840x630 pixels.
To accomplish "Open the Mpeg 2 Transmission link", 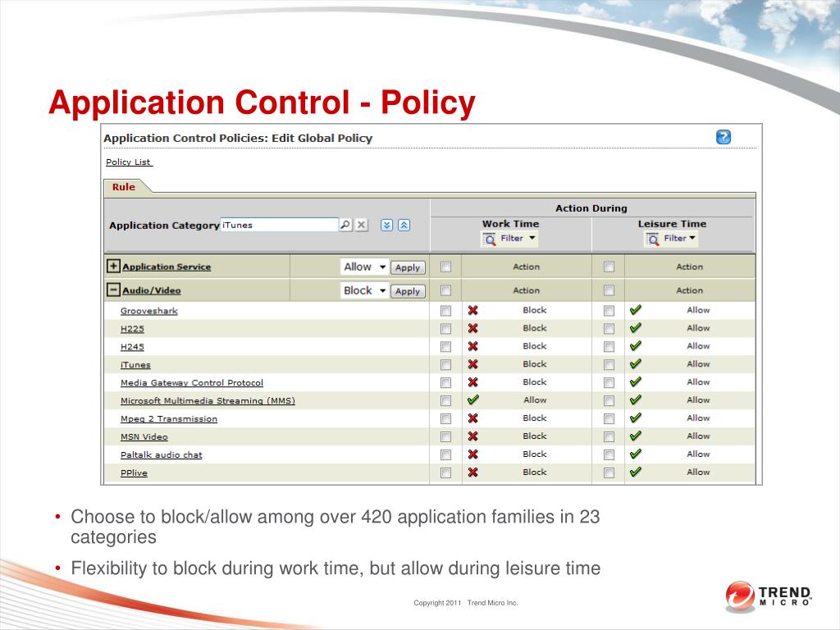I will (169, 419).
